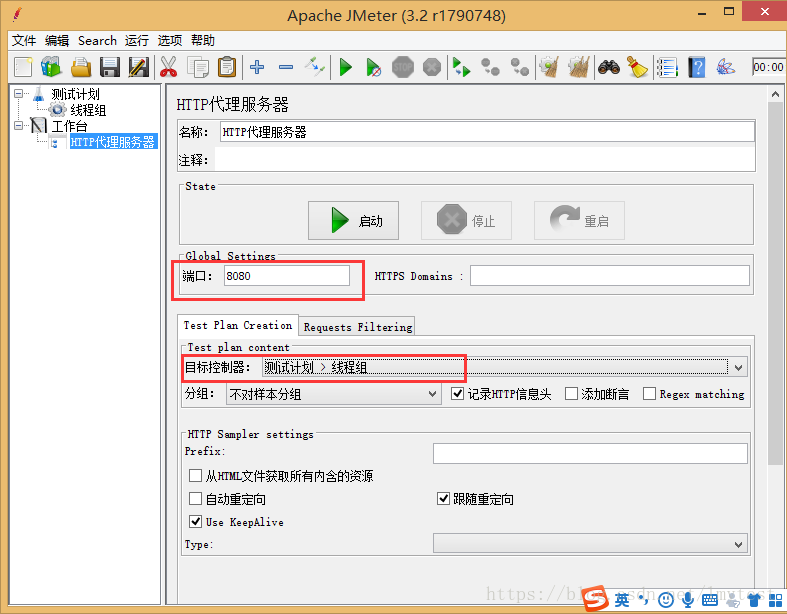787x614 pixels.
Task: Click the New test plan icon
Action: (23, 67)
